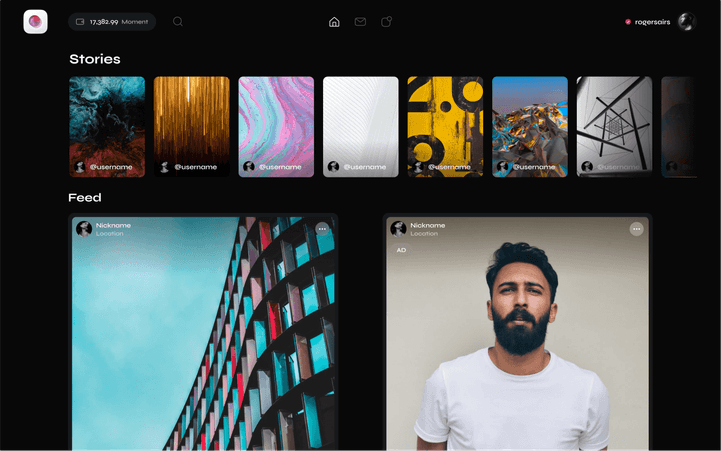The width and height of the screenshot is (721, 451).
Task: Click Nickname on the bearded man post
Action: coord(428,225)
